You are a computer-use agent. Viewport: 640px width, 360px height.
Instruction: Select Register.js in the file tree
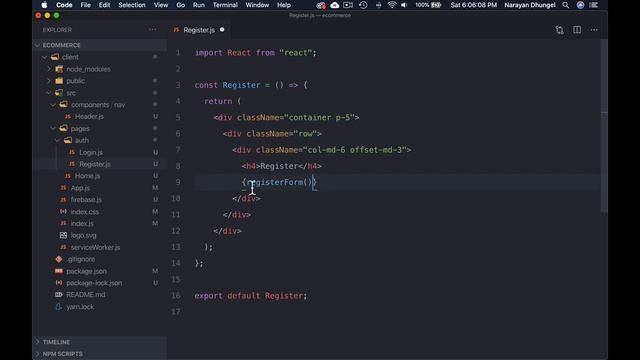coord(95,164)
